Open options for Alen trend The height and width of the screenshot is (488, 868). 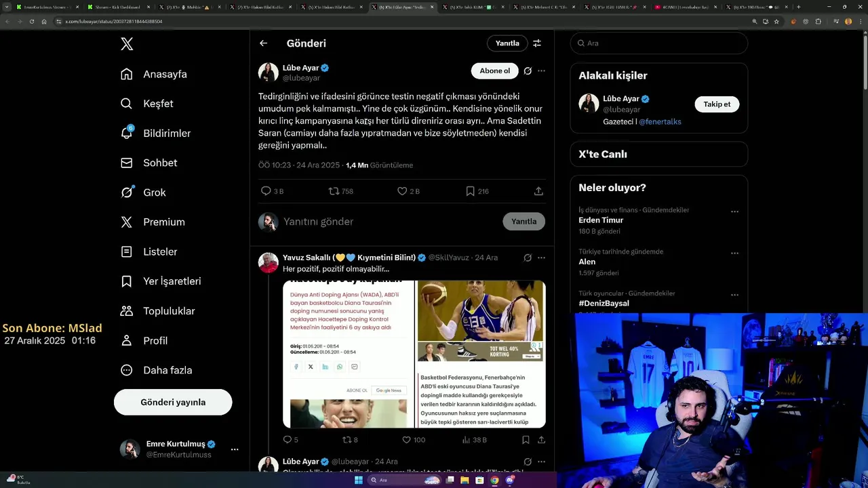[734, 253]
